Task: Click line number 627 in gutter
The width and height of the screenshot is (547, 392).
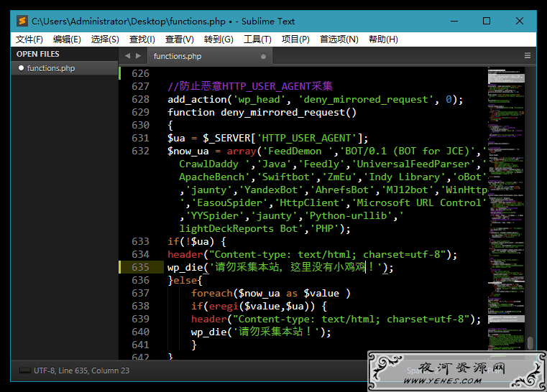Action: tap(140, 86)
